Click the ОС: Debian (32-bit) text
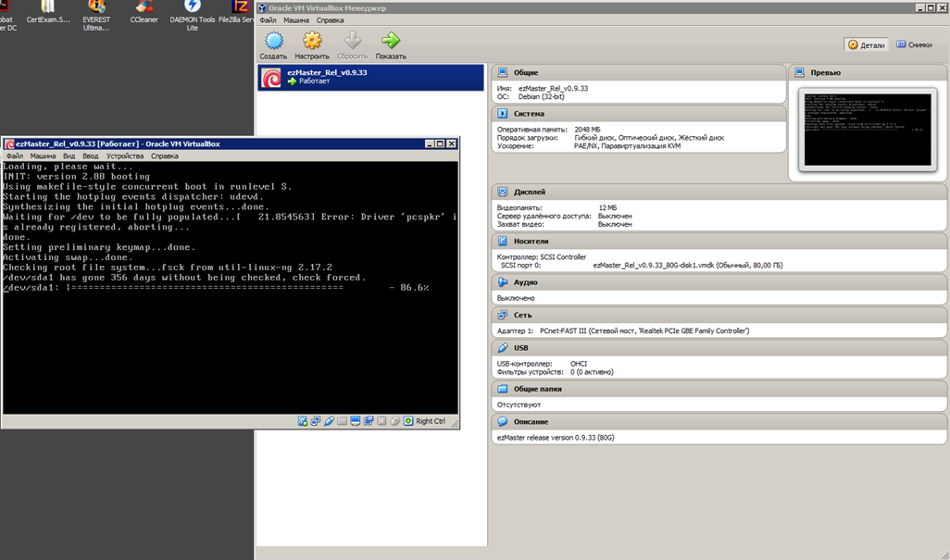This screenshot has height=560, width=950. click(x=531, y=97)
